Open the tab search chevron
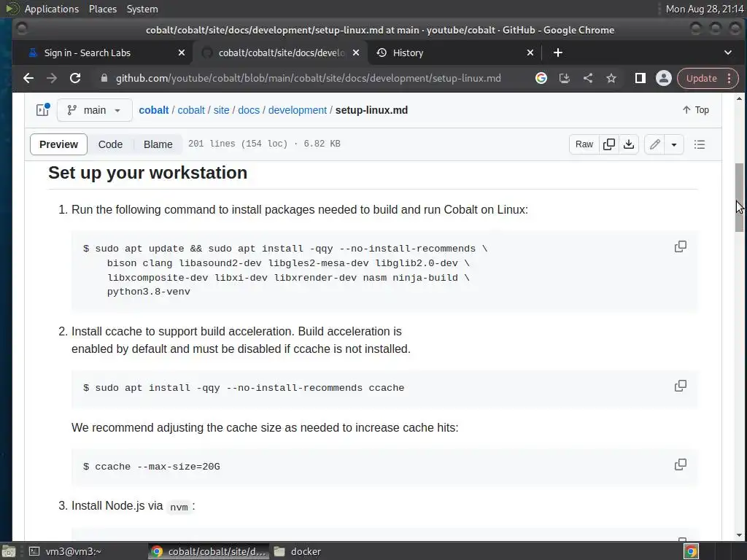The image size is (747, 560). point(727,52)
